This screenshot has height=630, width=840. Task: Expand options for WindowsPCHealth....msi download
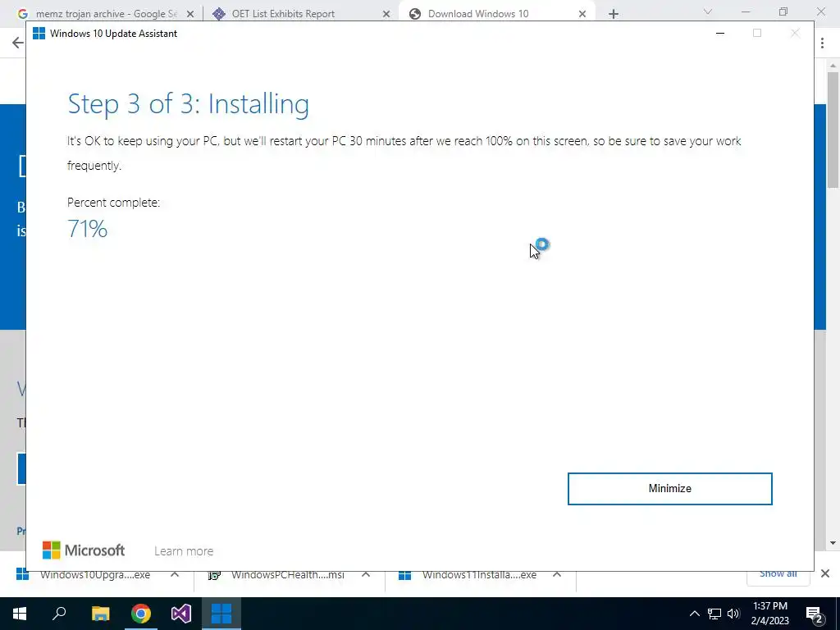[x=366, y=575]
